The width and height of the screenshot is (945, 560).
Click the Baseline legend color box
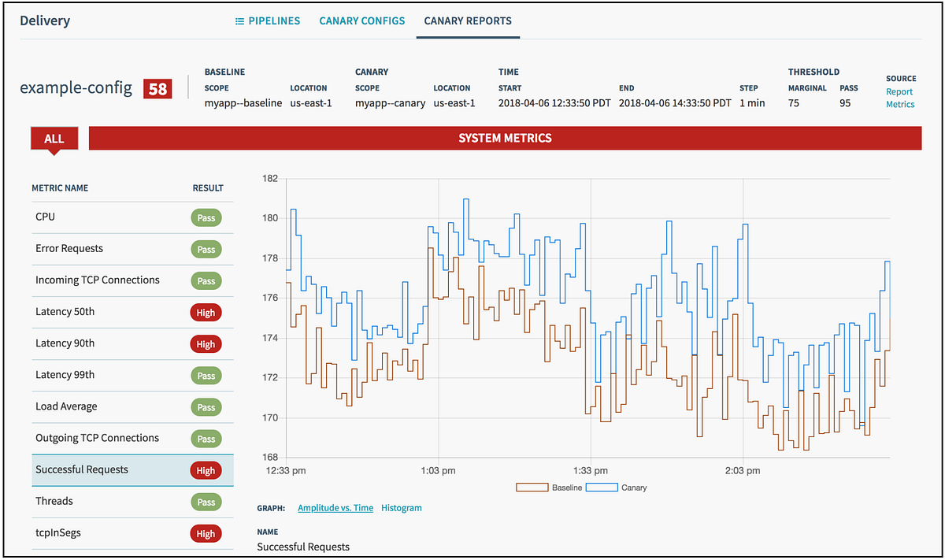(x=532, y=488)
